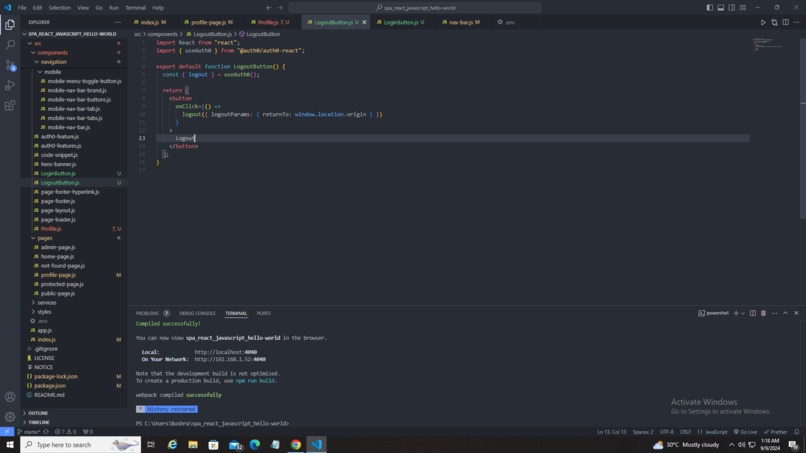This screenshot has height=453, width=806.
Task: Switch to the LoginButton.js editor tab
Action: click(400, 22)
